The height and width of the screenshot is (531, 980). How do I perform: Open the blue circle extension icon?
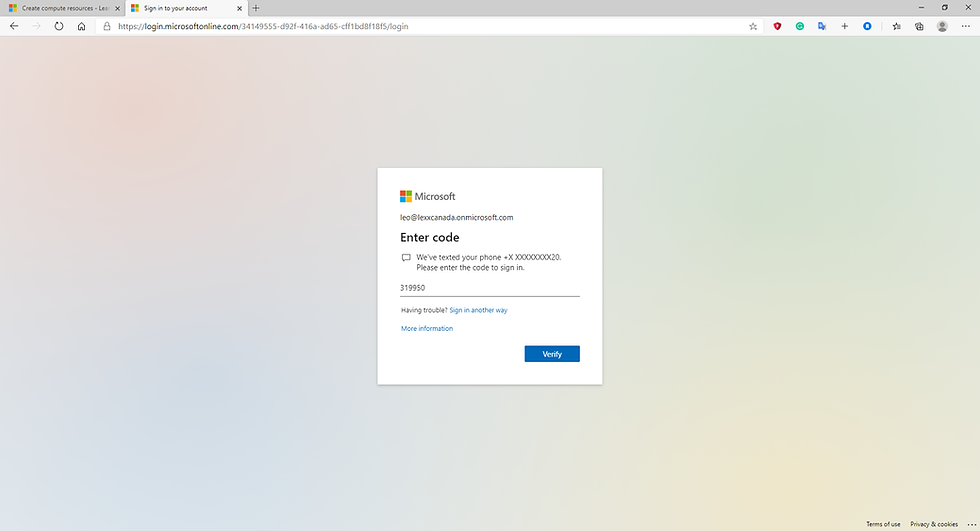pyautogui.click(x=868, y=26)
